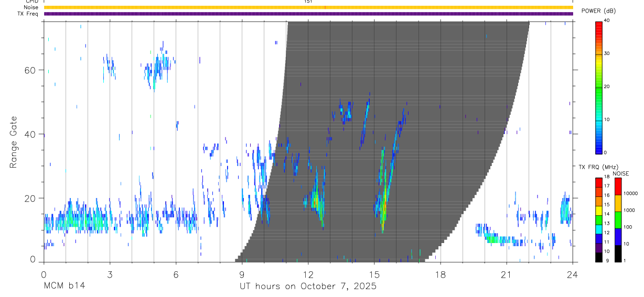Screen dimensions: 644x297
Task: Click the 'NOISE' legend title
Action: coord(620,173)
